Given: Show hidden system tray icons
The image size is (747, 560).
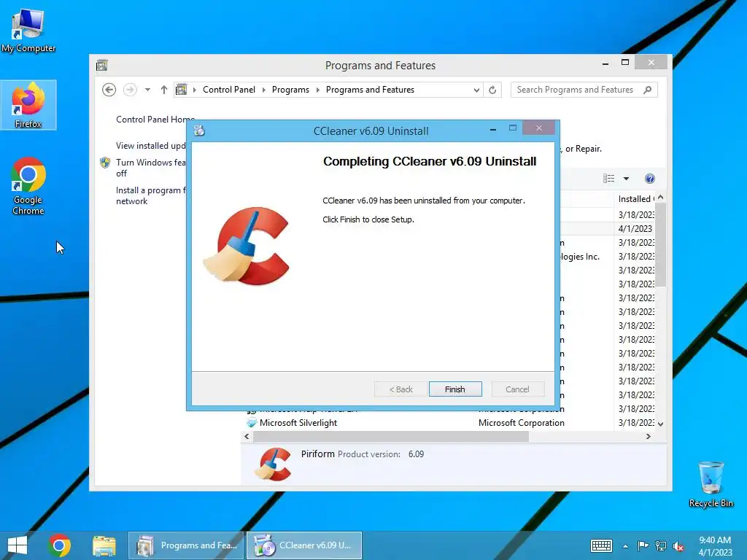Looking at the screenshot, I should tap(625, 546).
